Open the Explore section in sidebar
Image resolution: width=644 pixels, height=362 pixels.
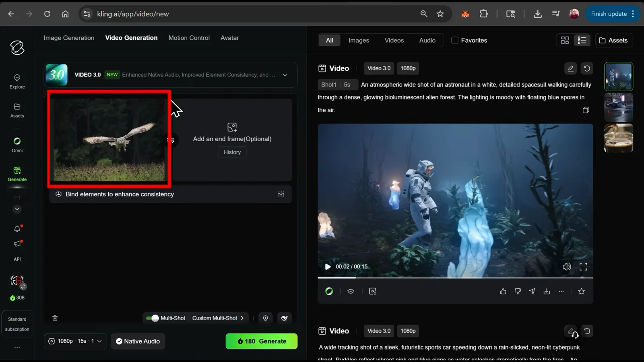pyautogui.click(x=17, y=81)
